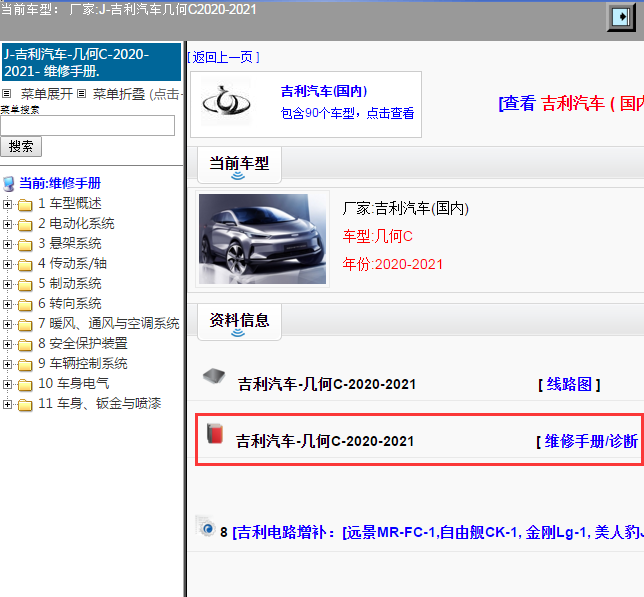Expand the 3 悬架系统 tree node
The height and width of the screenshot is (597, 644).
(7, 244)
